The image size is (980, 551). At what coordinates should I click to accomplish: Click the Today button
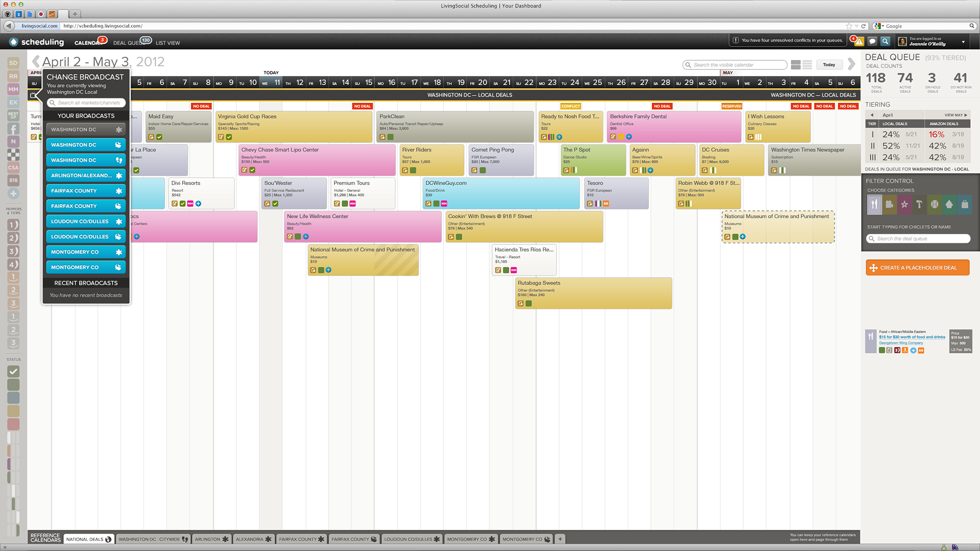click(x=829, y=65)
